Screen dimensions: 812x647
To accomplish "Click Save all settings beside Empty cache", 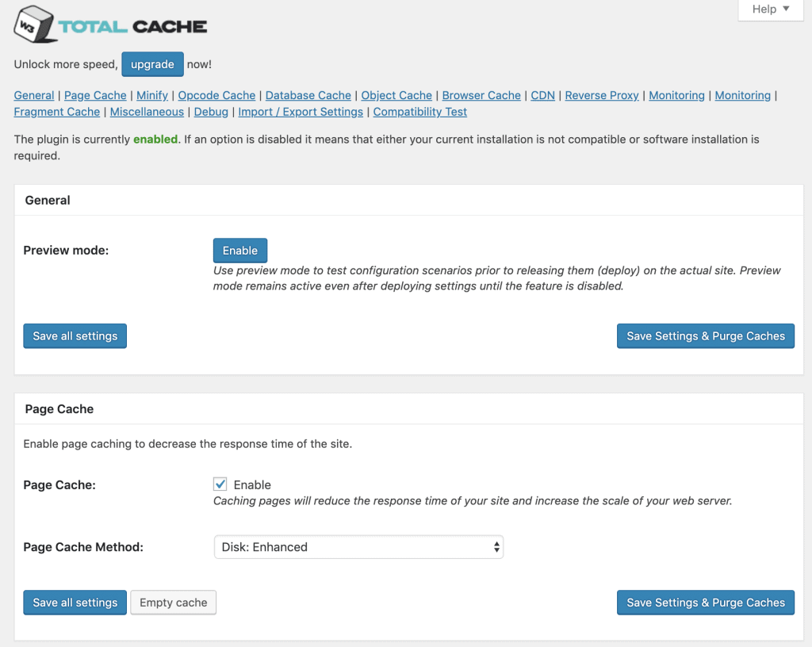I will click(75, 603).
